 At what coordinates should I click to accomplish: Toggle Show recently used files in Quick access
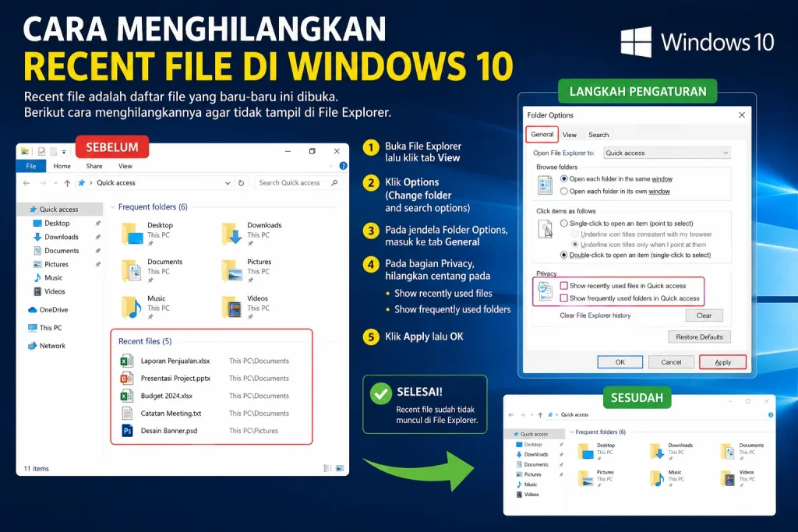tap(564, 286)
